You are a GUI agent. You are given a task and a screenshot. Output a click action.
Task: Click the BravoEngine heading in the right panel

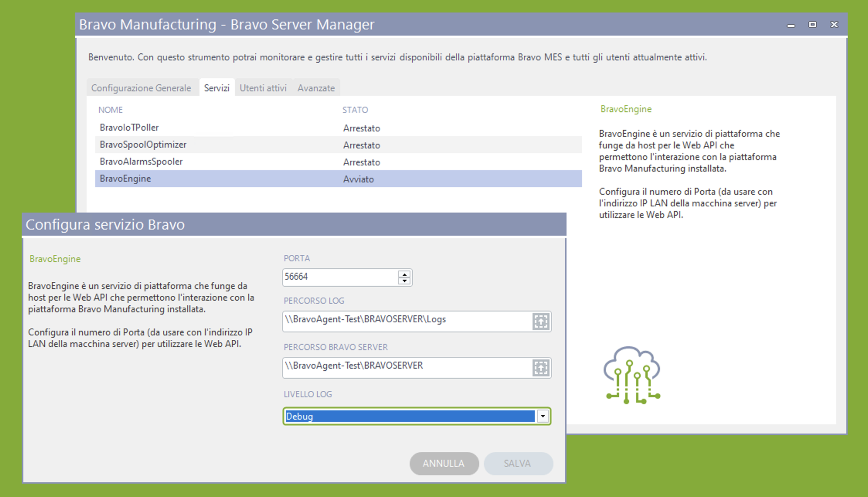(x=626, y=109)
